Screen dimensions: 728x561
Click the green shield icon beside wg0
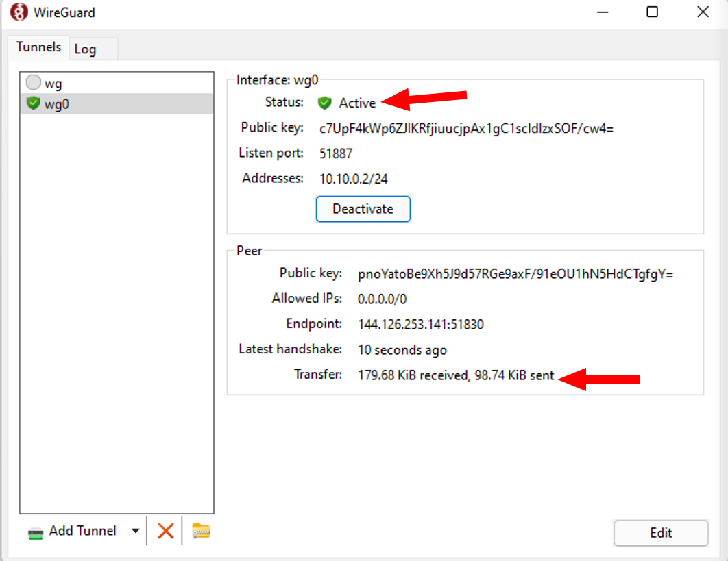pyautogui.click(x=34, y=103)
